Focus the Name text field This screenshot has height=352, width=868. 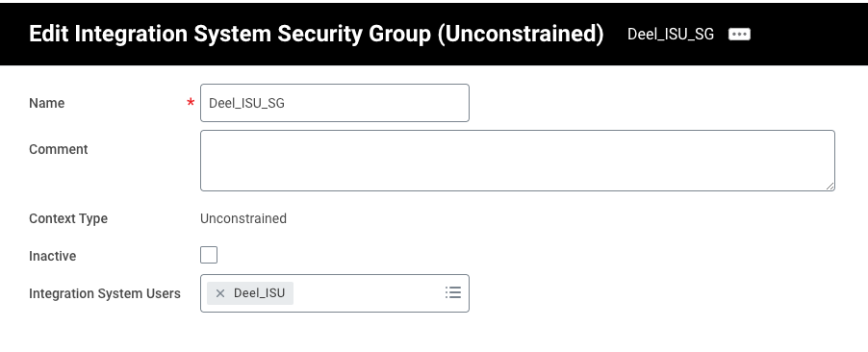(x=335, y=103)
